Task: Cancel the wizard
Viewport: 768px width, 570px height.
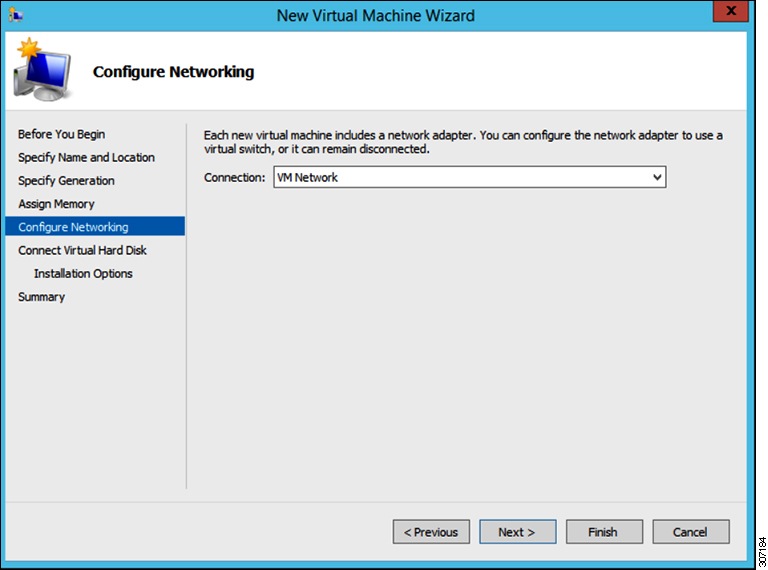Action: [690, 532]
